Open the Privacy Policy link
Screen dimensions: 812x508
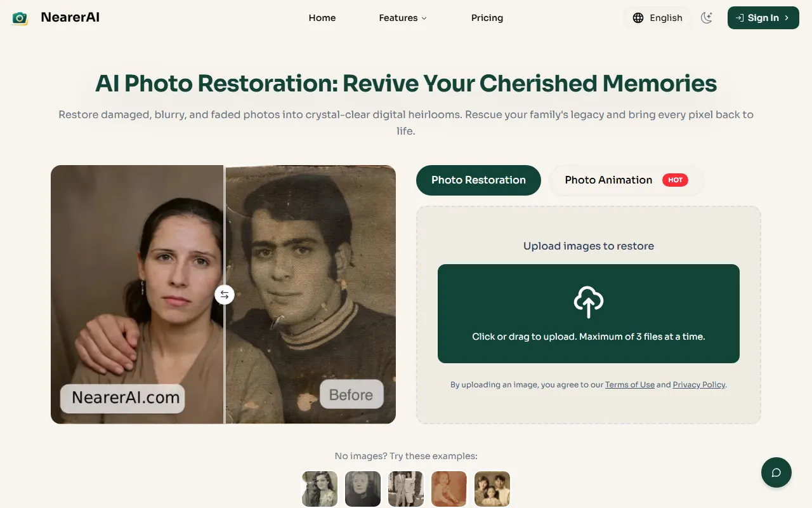click(x=699, y=385)
